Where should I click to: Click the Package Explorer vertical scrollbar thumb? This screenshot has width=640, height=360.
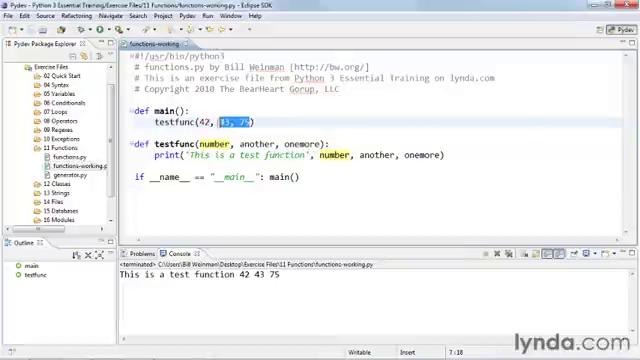pyautogui.click(x=111, y=140)
